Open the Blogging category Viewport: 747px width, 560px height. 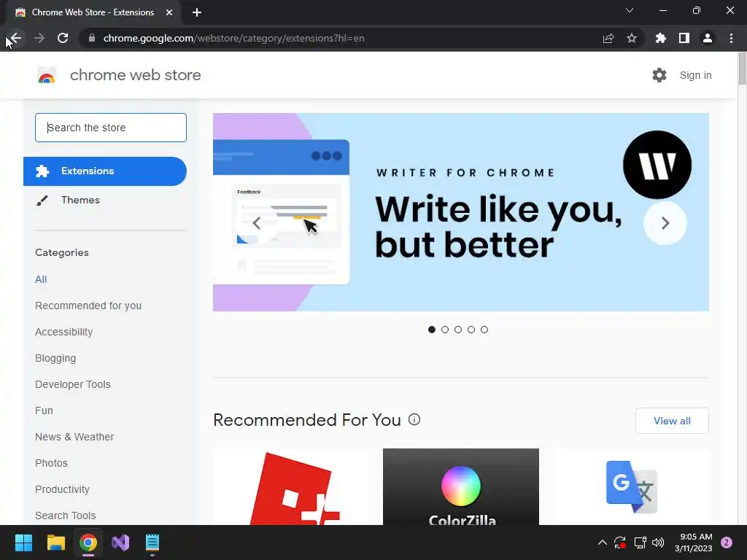(55, 358)
